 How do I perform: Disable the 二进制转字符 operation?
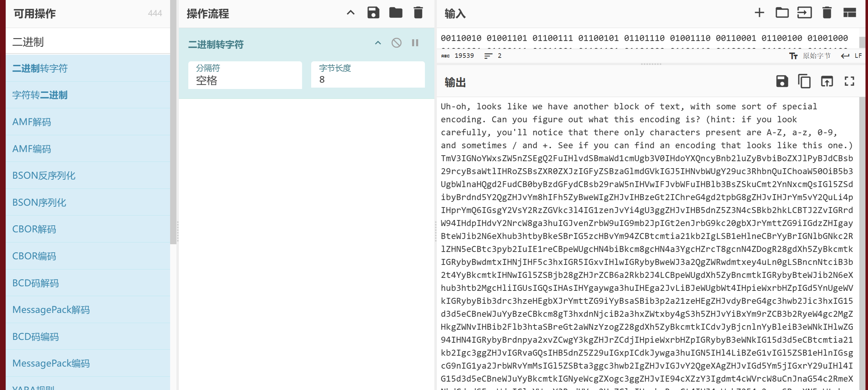click(396, 43)
